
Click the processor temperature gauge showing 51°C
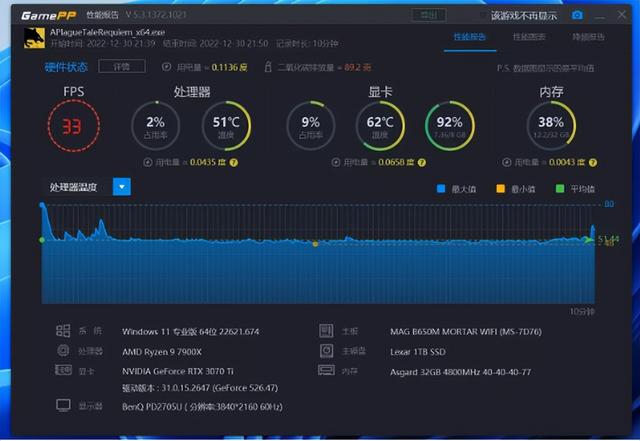226,126
